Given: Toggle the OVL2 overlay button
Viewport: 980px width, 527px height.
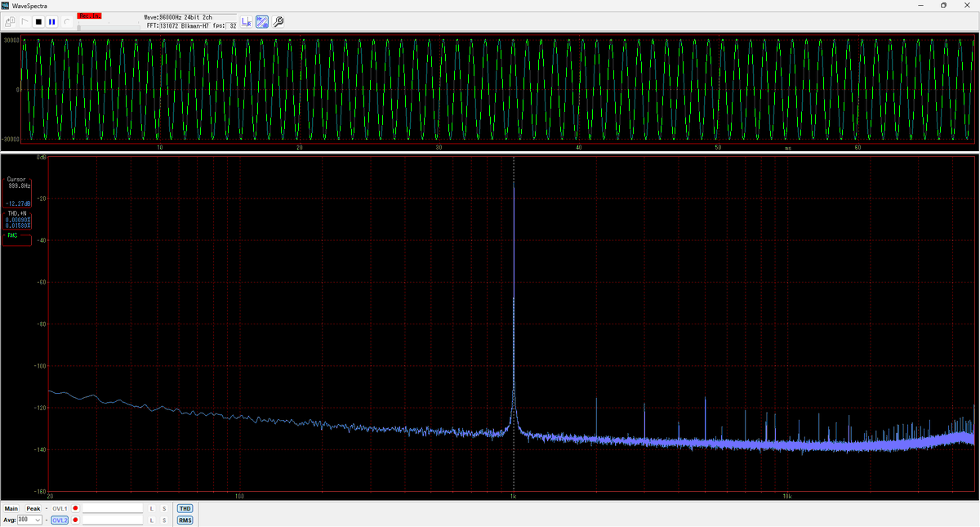Looking at the screenshot, I should click(60, 520).
